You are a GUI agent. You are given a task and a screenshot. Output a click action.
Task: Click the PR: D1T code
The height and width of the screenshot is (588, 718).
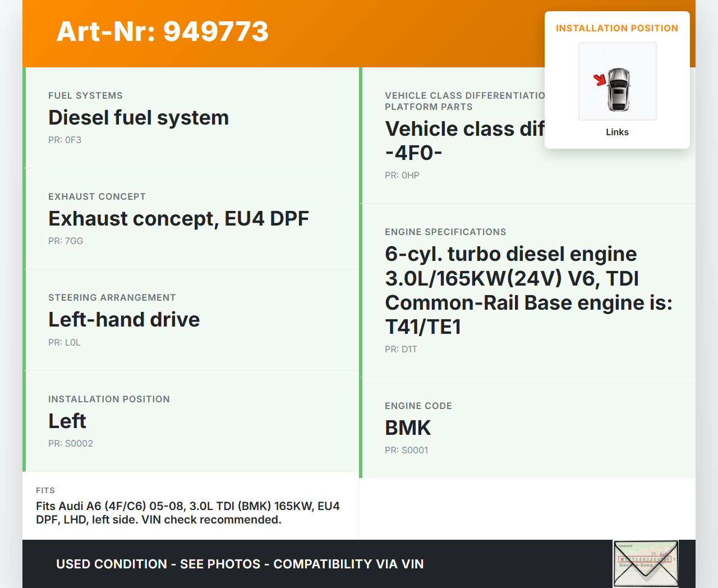(x=401, y=350)
